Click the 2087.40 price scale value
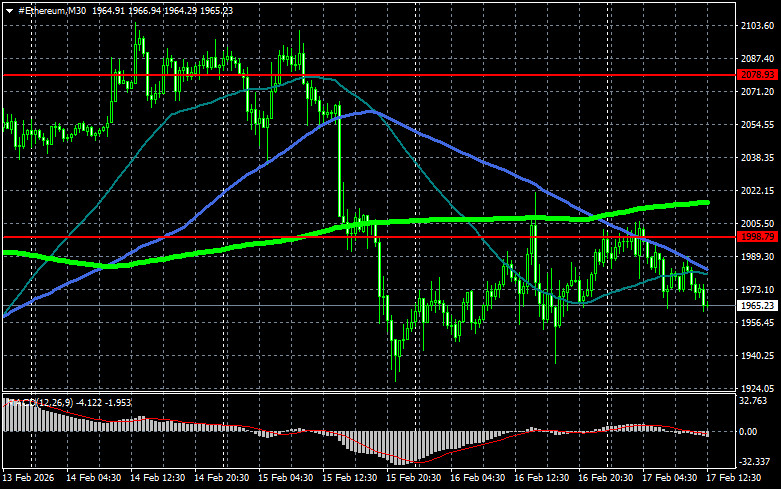Image resolution: width=781 pixels, height=489 pixels. [757, 59]
